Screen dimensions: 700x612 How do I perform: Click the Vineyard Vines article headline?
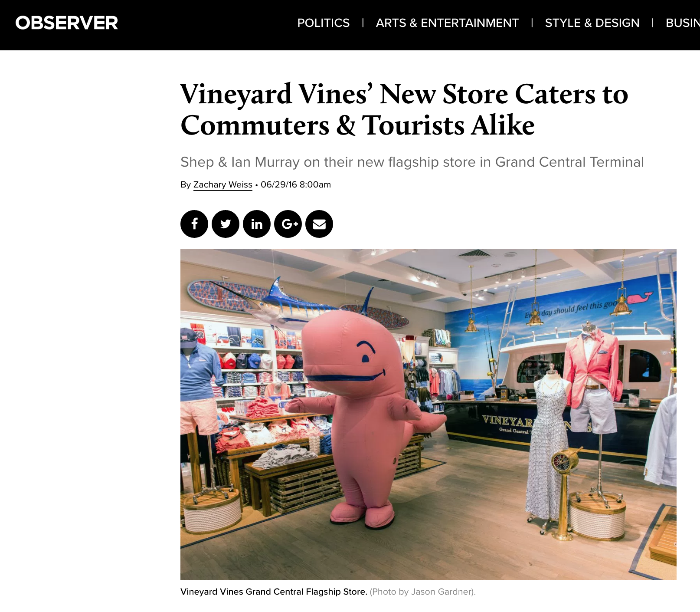click(404, 109)
